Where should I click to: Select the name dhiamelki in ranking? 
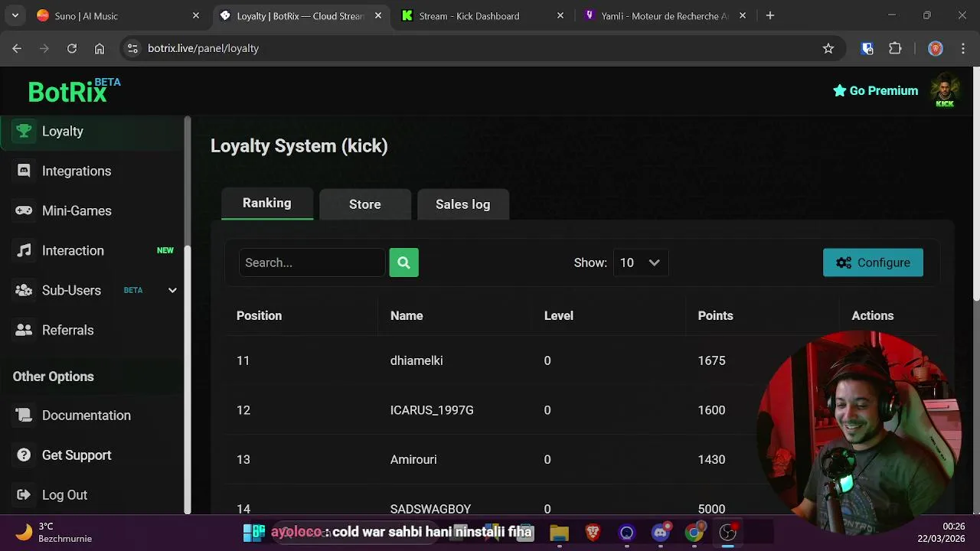pyautogui.click(x=416, y=360)
